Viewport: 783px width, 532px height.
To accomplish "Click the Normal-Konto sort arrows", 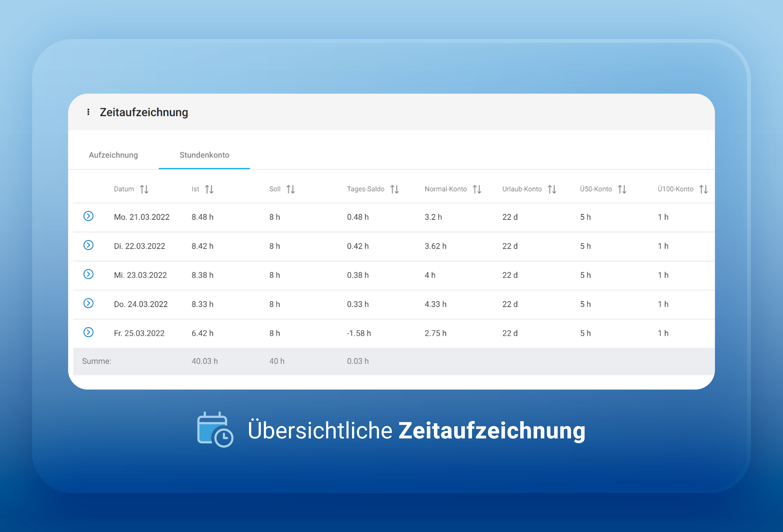I will (477, 189).
